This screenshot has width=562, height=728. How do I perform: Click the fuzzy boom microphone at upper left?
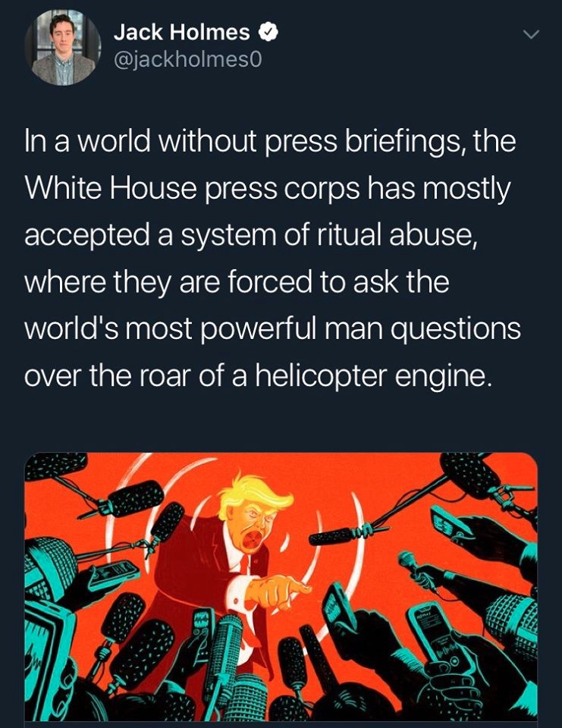[x=135, y=499]
